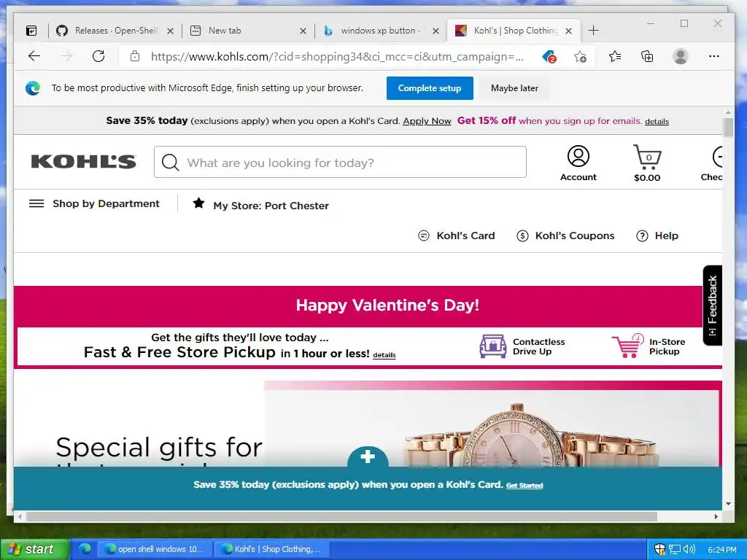The width and height of the screenshot is (747, 560).
Task: Open the Account icon
Action: click(x=578, y=163)
